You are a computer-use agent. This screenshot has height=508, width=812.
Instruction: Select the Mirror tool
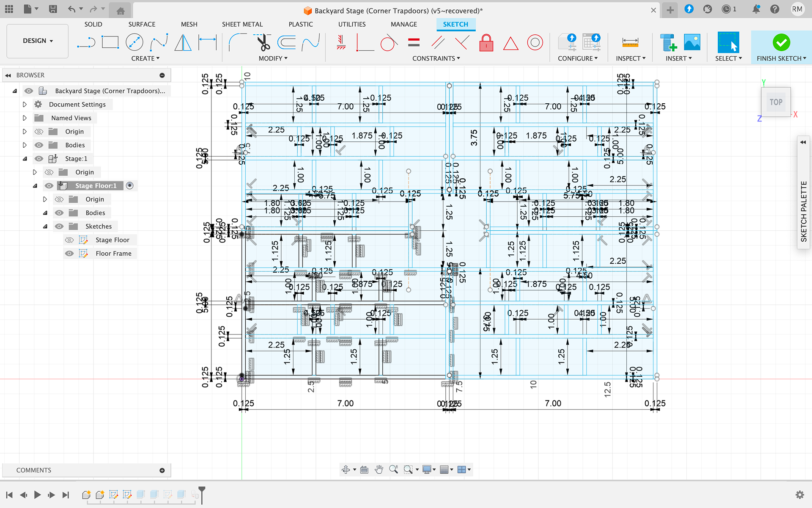pos(183,43)
